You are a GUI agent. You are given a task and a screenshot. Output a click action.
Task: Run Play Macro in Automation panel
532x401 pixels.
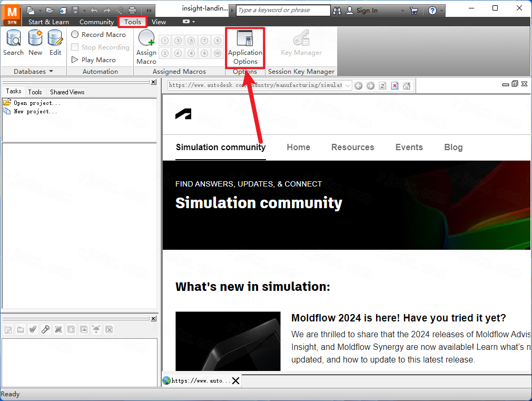click(94, 60)
